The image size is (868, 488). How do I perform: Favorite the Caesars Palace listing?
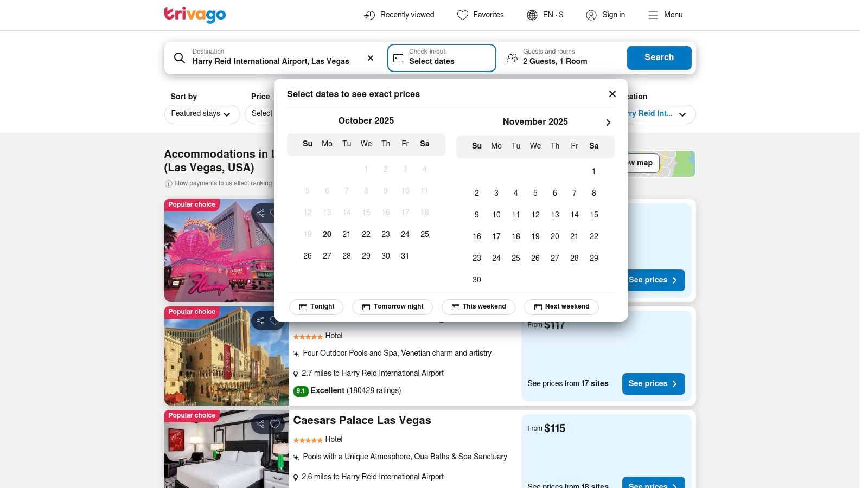(x=275, y=424)
